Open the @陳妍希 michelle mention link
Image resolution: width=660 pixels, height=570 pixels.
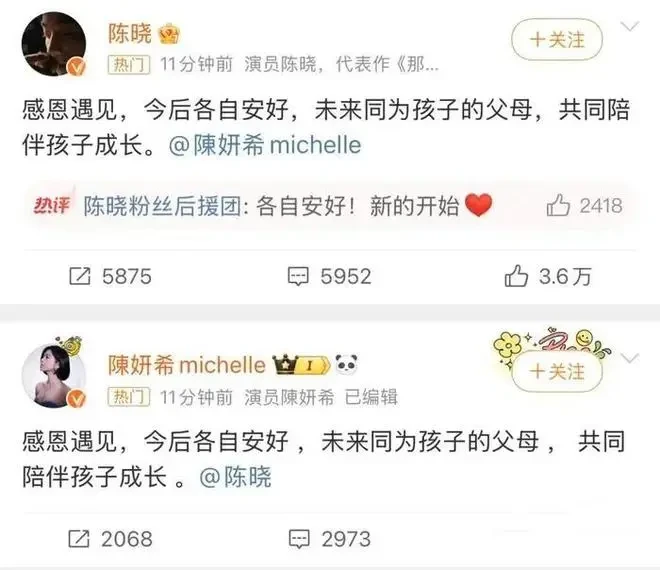tap(265, 145)
